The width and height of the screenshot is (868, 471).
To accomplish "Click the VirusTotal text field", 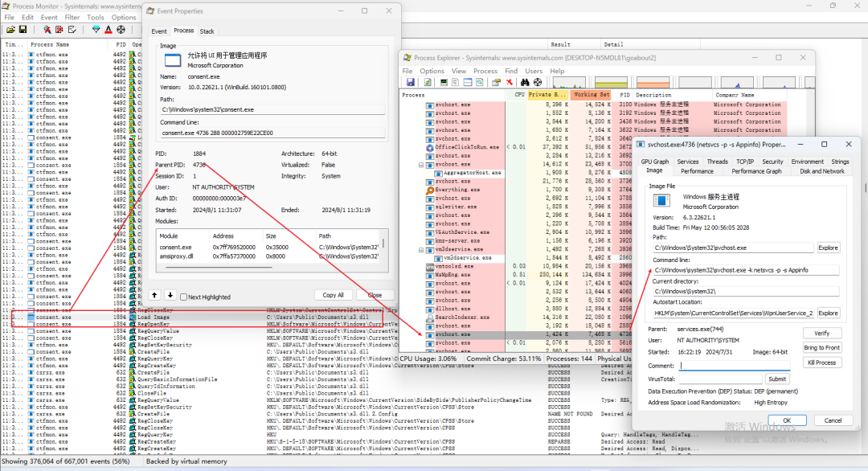I will pos(720,379).
